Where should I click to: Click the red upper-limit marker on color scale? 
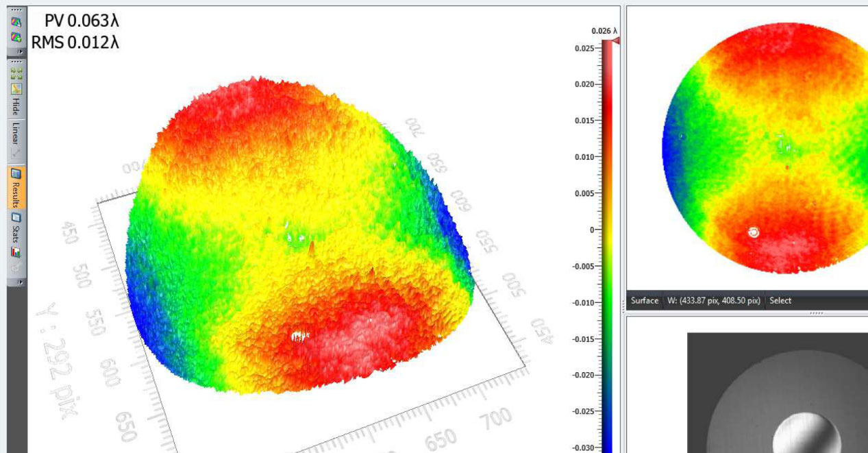[615, 40]
